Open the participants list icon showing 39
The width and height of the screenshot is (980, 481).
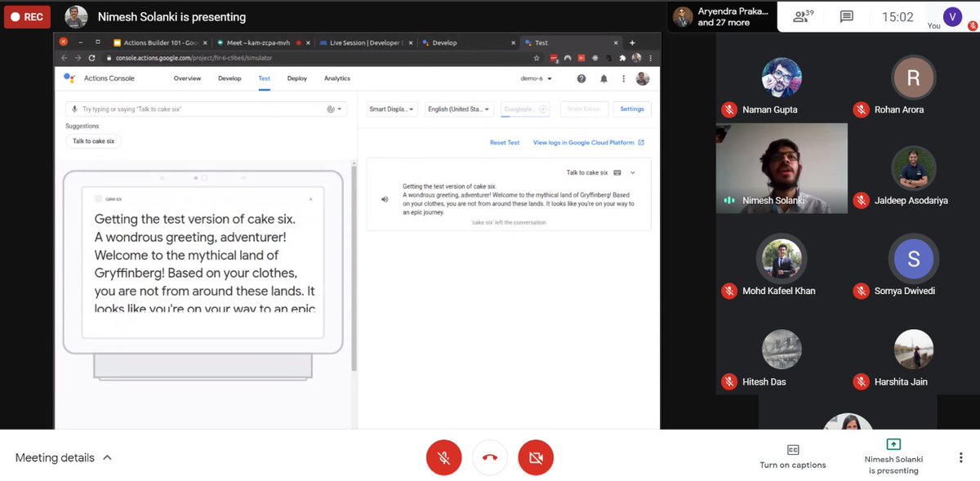pos(801,16)
